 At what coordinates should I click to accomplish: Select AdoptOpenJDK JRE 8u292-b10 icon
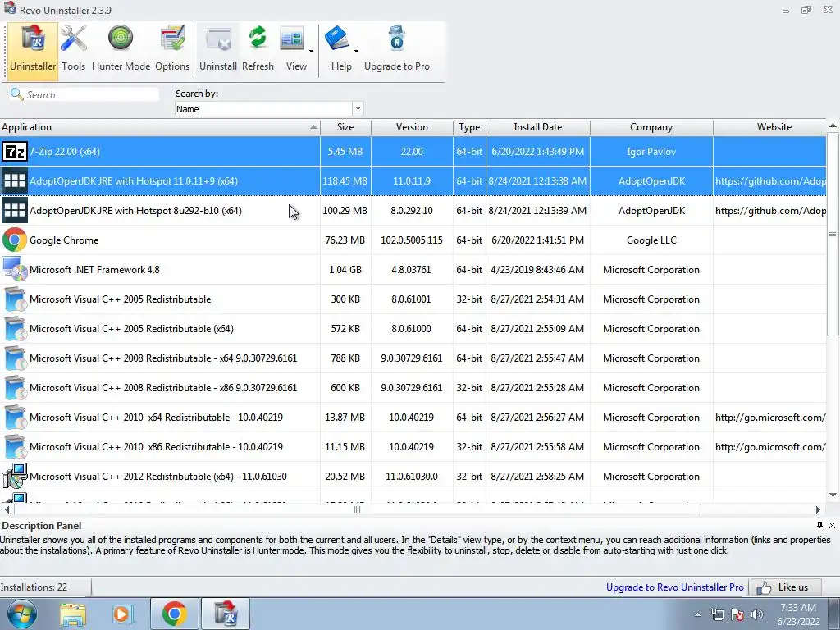tap(15, 211)
